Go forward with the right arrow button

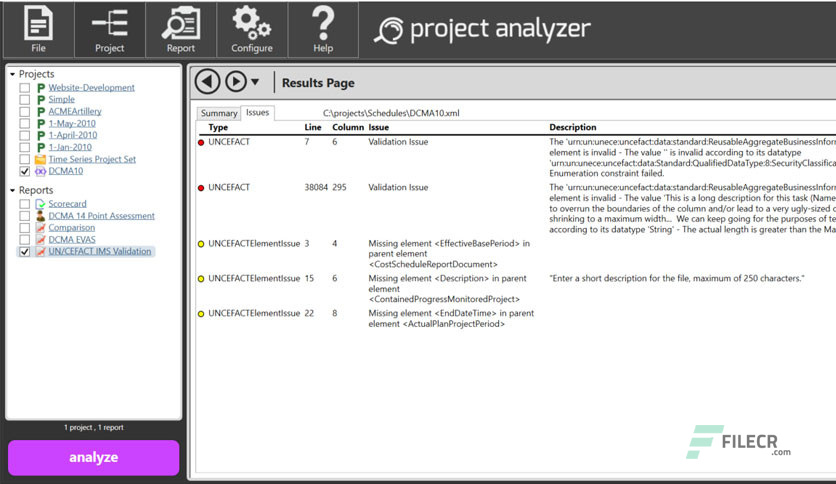(236, 82)
